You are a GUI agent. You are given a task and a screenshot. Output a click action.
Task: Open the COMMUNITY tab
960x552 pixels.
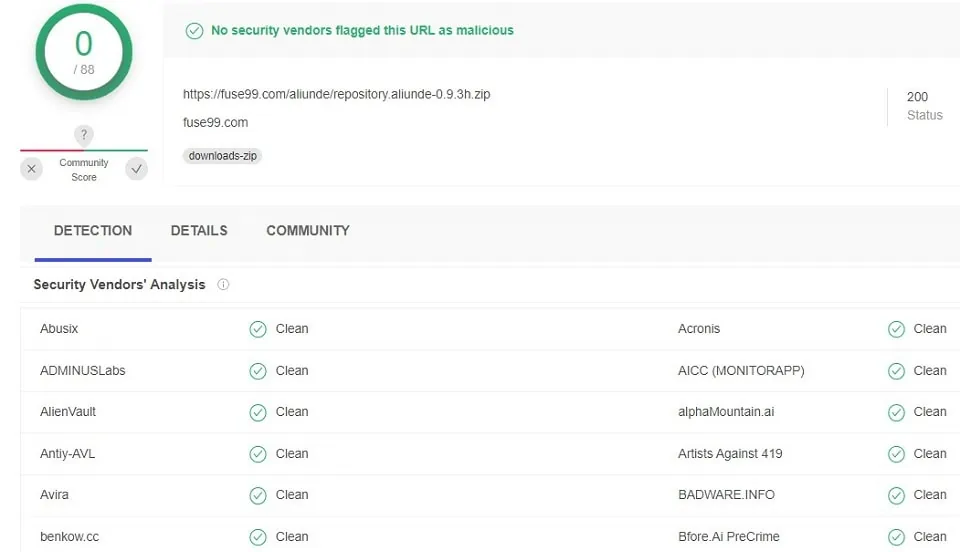(308, 231)
